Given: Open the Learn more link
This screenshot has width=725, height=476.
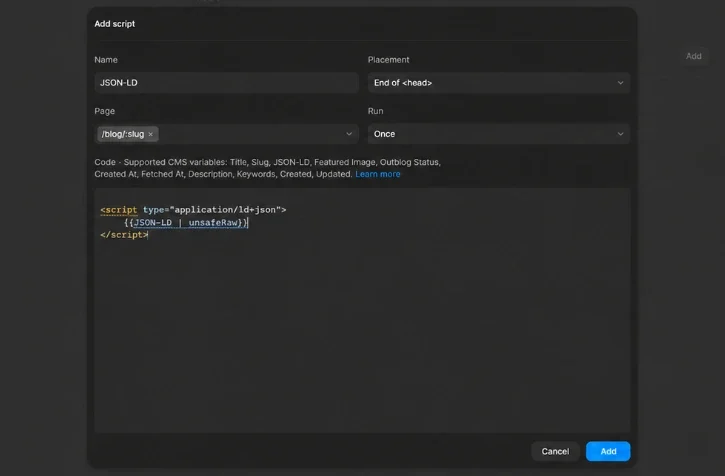Looking at the screenshot, I should 378,174.
